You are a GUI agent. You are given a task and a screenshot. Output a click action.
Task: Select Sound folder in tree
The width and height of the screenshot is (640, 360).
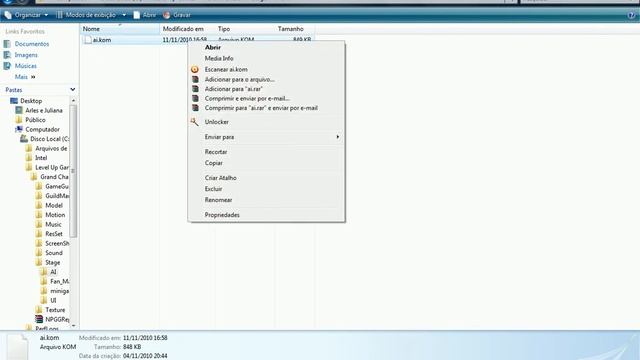pyautogui.click(x=54, y=253)
